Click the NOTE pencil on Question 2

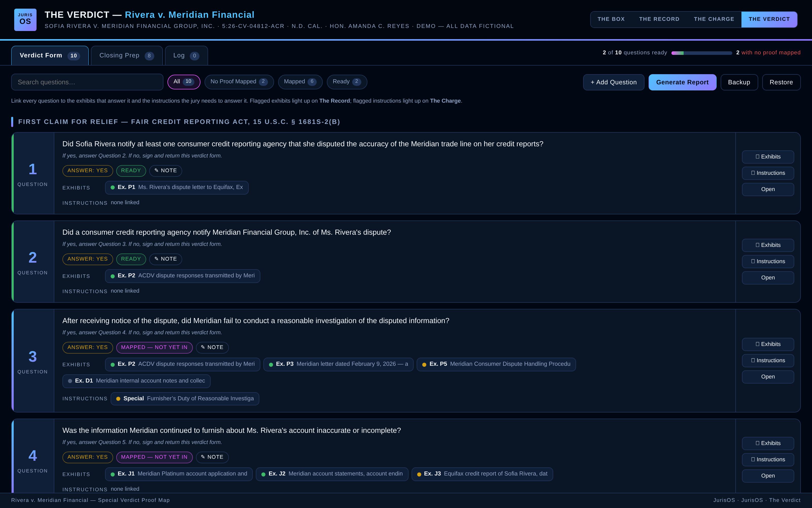(x=165, y=259)
